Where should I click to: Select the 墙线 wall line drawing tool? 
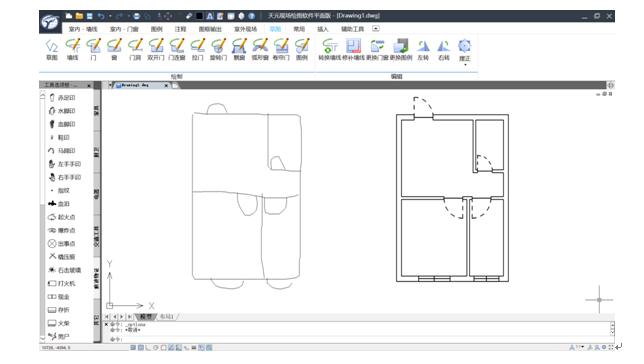[x=73, y=49]
